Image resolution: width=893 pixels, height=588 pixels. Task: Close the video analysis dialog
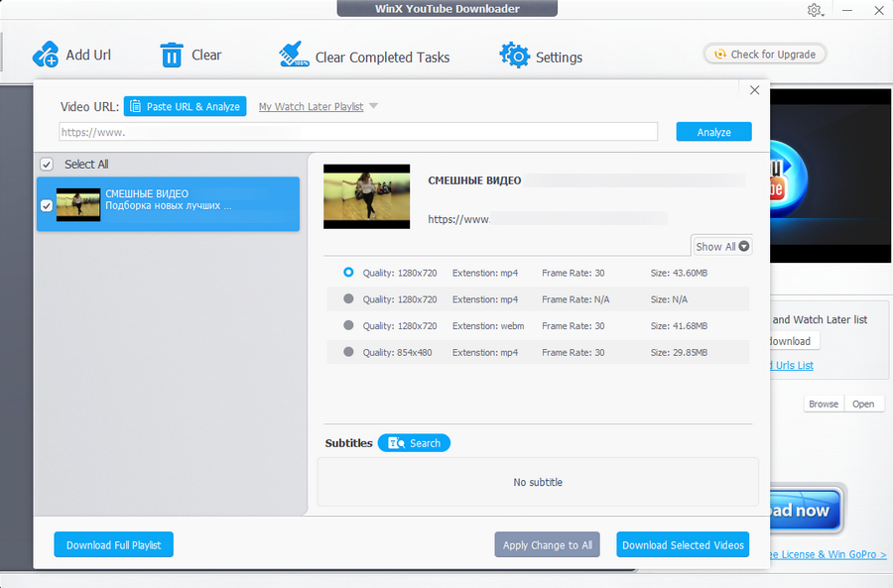coord(754,90)
